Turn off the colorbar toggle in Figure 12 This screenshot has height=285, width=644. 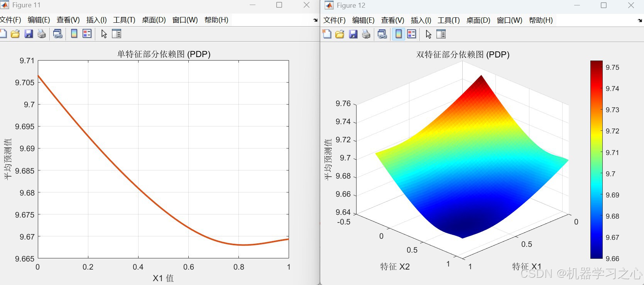[399, 34]
